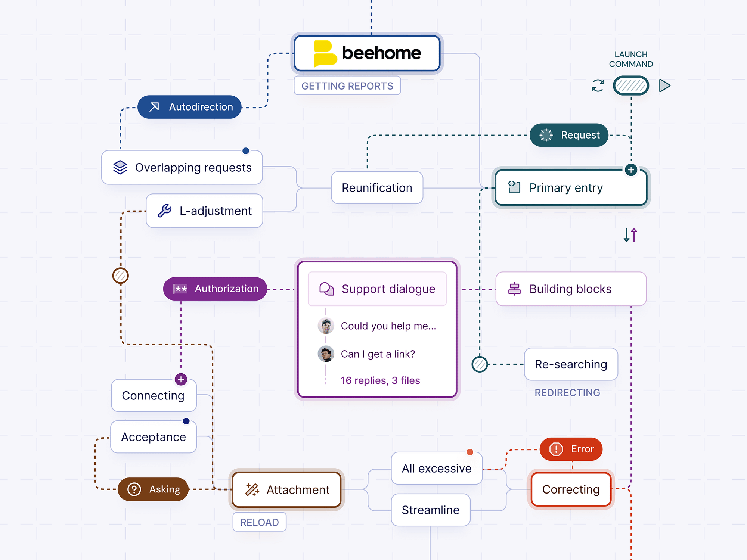
Task: Select the Overlapping requests node
Action: [x=182, y=167]
